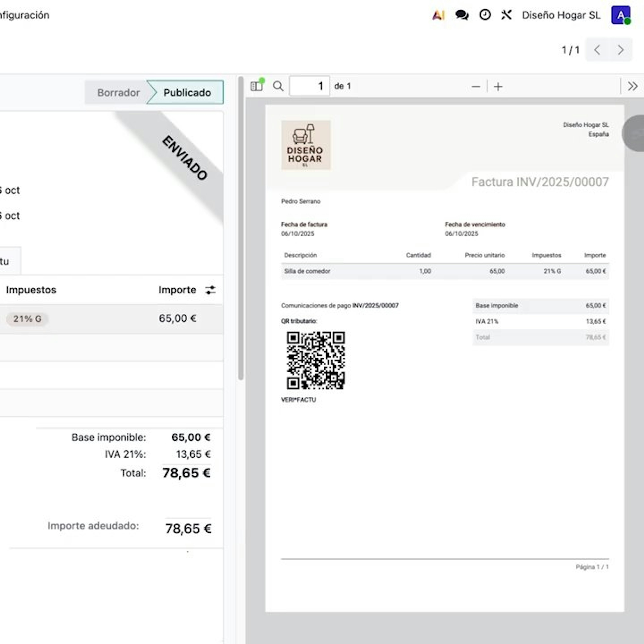Viewport: 644px width, 644px height.
Task: Open the column settings adjust icon
Action: (x=210, y=290)
